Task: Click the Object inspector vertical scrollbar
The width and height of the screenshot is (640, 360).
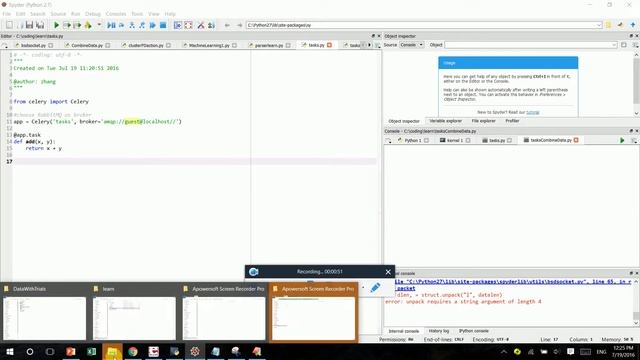Action: (x=636, y=84)
